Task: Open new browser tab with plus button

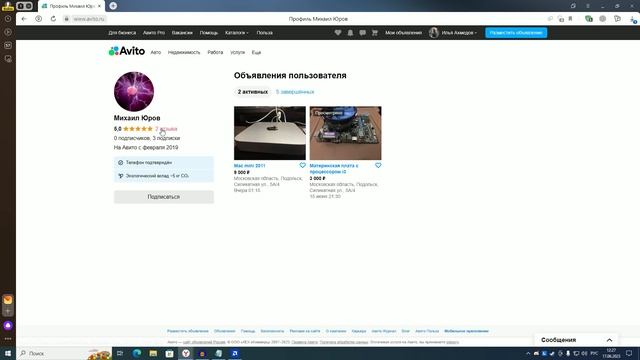Action: (x=113, y=6)
